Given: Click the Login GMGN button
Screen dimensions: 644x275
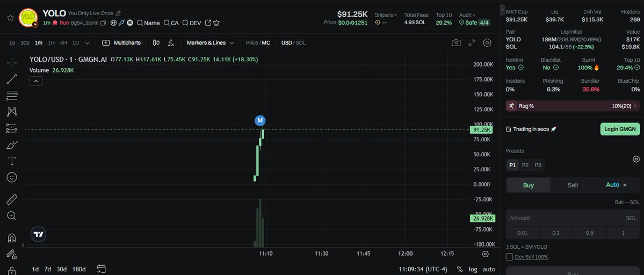Looking at the screenshot, I should click(x=620, y=129).
